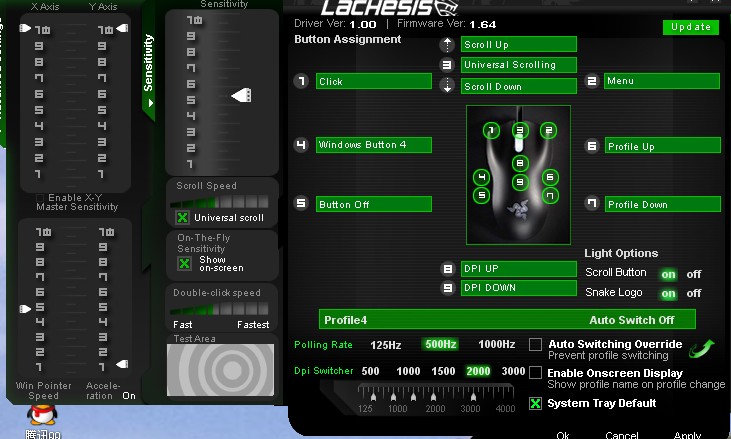The height and width of the screenshot is (439, 731).
Task: Click button 8 on the mouse diagram
Action: 519,162
